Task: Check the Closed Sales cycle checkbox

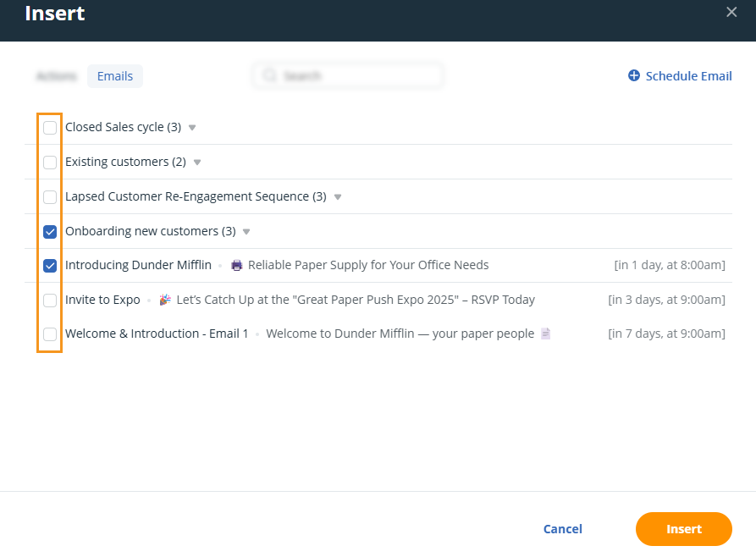Action: [50, 127]
